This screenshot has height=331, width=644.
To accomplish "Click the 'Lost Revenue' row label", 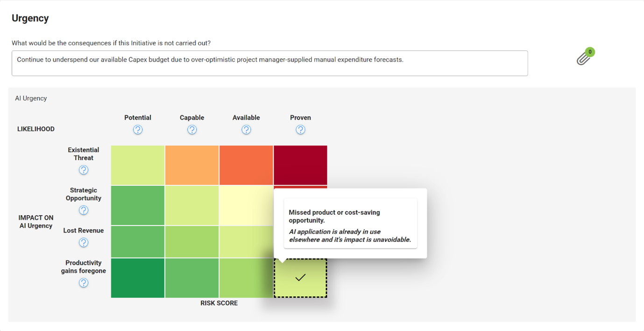I will point(84,231).
